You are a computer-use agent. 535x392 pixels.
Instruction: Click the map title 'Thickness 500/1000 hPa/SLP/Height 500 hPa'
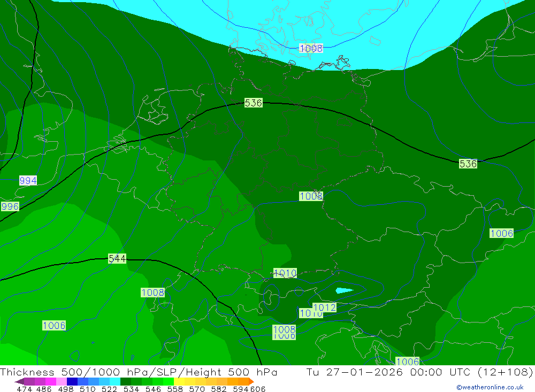[139, 372]
